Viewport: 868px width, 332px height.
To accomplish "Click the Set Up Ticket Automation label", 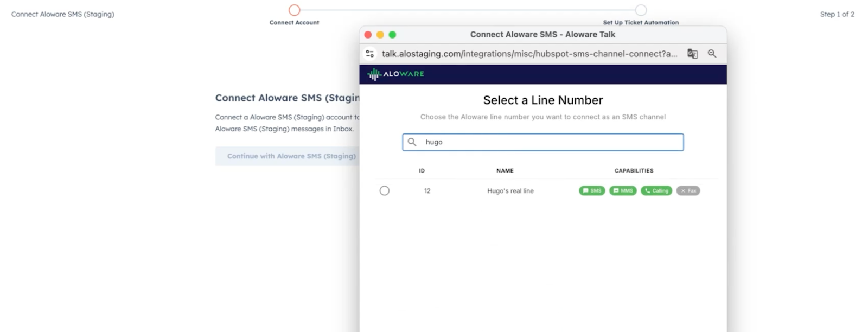I will (641, 22).
